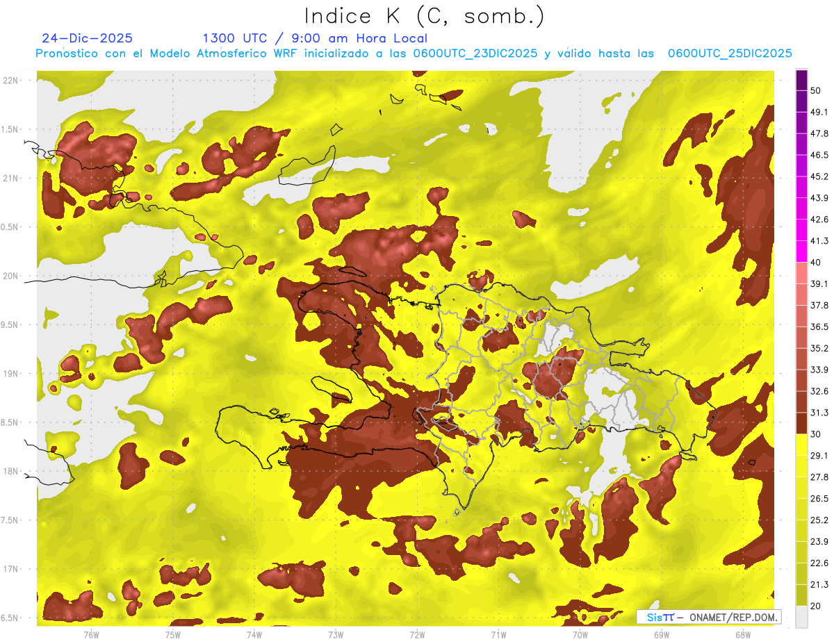
Task: Click legend value "21.3"
Action: (x=819, y=584)
